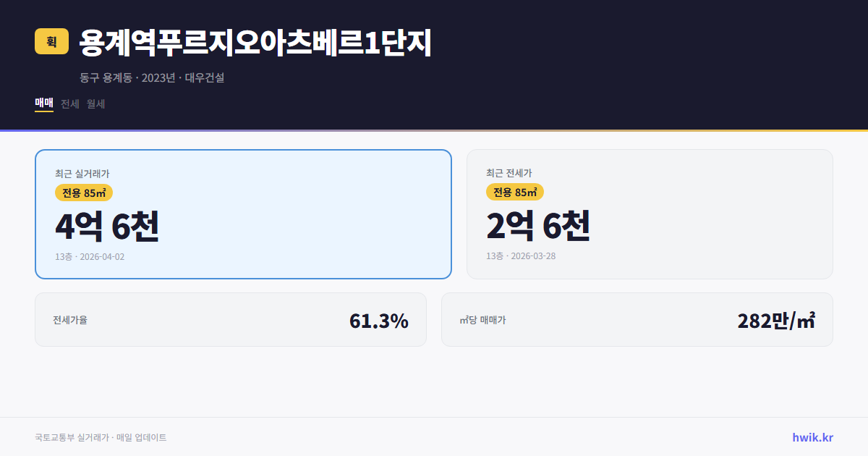Expand the 2억 6천 jeonse price detail
The height and width of the screenshot is (456, 868).
point(539,227)
